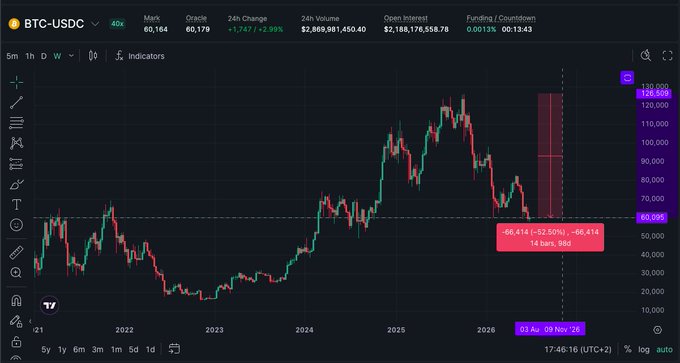The height and width of the screenshot is (363, 680).
Task: Click the purple price scale sync button
Action: tap(627, 78)
